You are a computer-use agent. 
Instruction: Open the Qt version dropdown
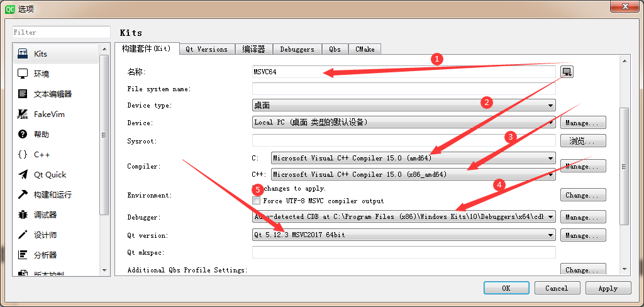404,235
